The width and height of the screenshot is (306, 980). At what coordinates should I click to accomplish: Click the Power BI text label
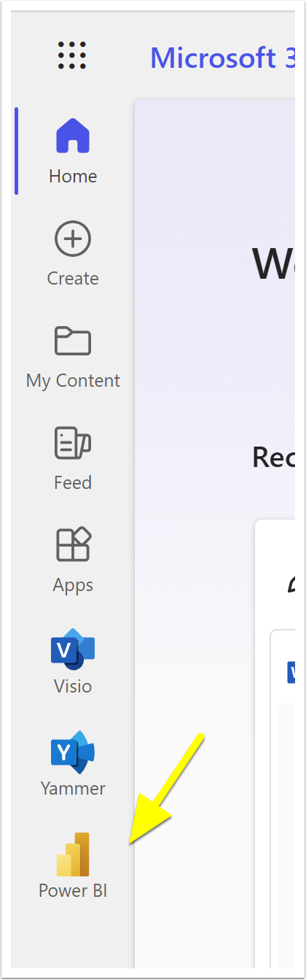73,890
